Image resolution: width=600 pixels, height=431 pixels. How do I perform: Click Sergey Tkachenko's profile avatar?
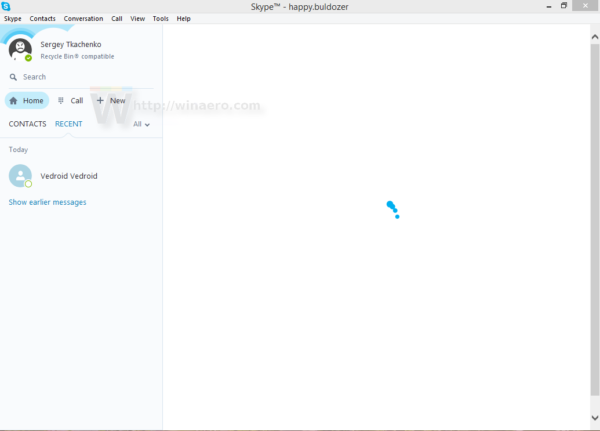tap(20, 49)
